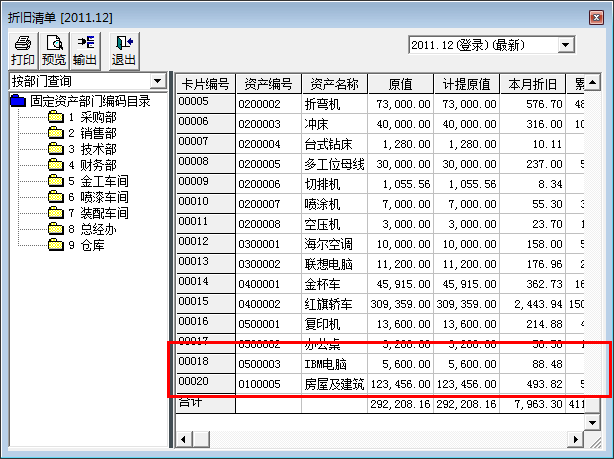The image size is (614, 459).
Task: Click total depreciation value 7,963.30
Action: 533,404
